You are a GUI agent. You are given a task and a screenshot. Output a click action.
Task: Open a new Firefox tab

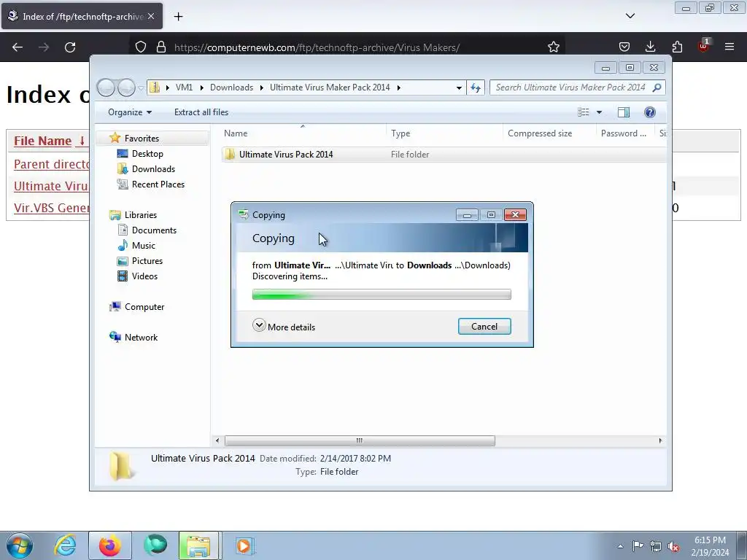tap(178, 17)
